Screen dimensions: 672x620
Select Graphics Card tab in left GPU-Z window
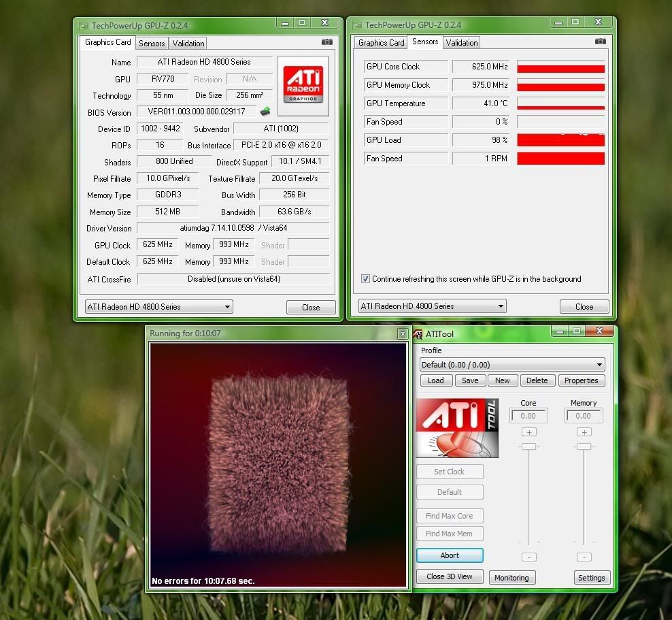click(x=107, y=42)
